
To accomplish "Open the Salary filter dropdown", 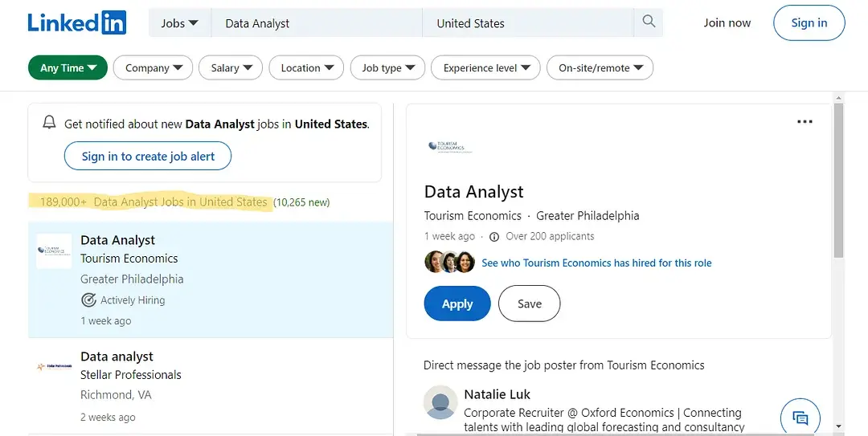I will pyautogui.click(x=231, y=68).
